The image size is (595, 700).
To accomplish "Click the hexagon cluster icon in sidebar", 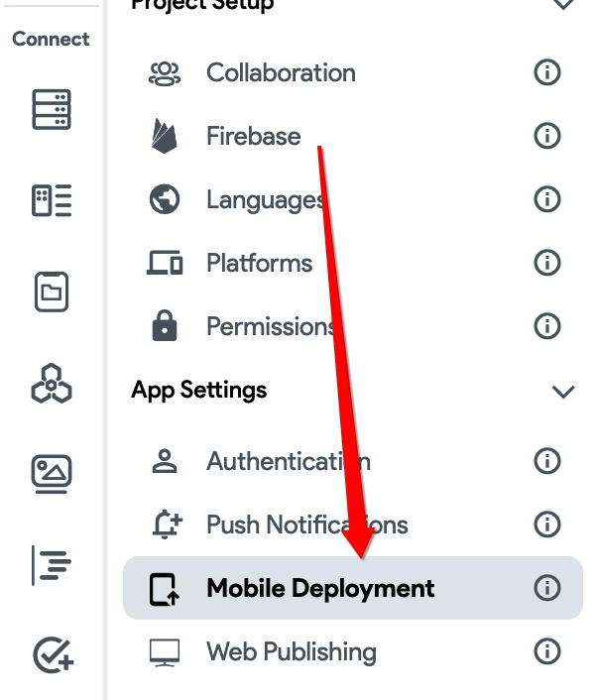I will 52,384.
